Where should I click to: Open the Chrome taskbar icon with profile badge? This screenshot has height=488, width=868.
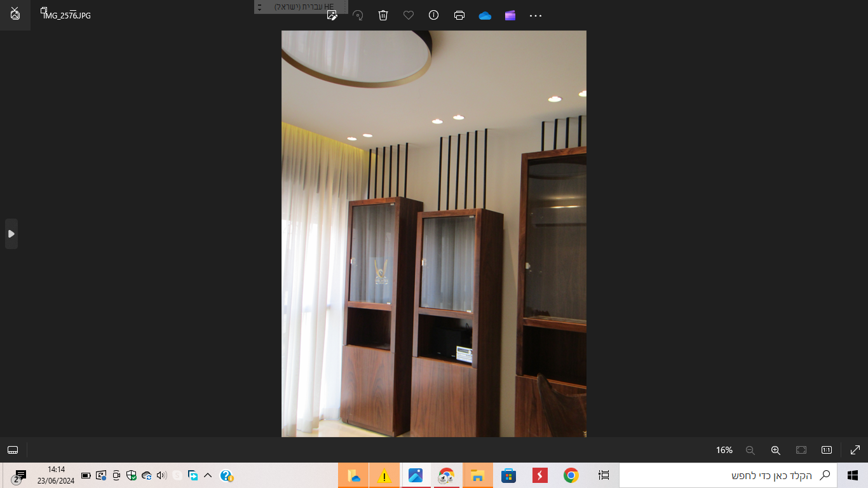click(447, 475)
